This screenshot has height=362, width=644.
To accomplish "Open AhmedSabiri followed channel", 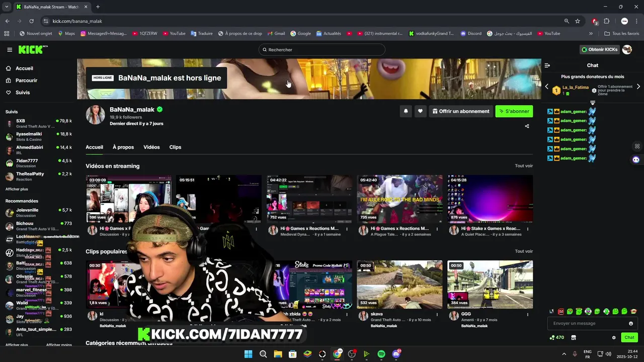I will click(39, 150).
